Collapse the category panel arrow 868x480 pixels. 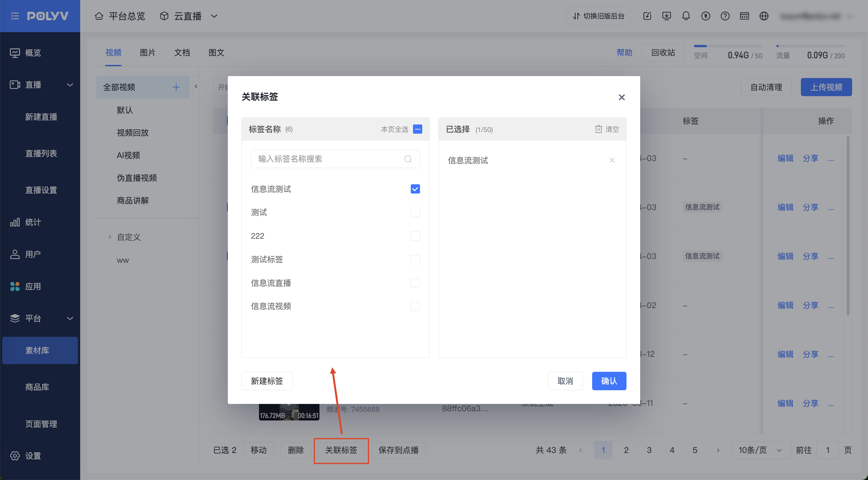pos(196,87)
